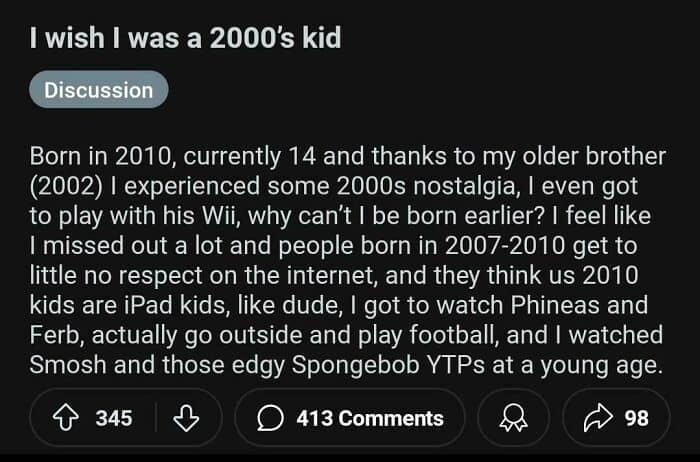Downvote the post with the down arrow
Image resolution: width=700 pixels, height=462 pixels.
[186, 418]
